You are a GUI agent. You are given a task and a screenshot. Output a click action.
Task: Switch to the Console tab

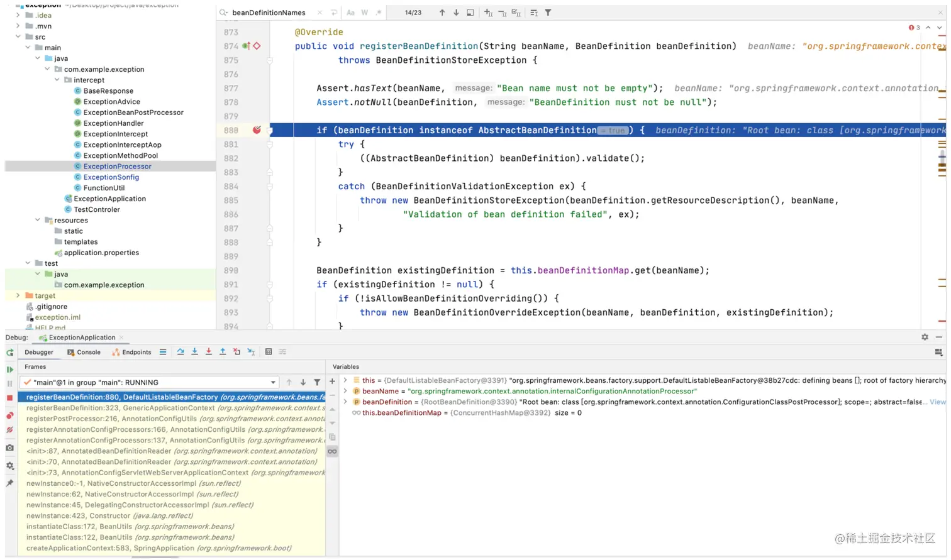pyautogui.click(x=84, y=352)
